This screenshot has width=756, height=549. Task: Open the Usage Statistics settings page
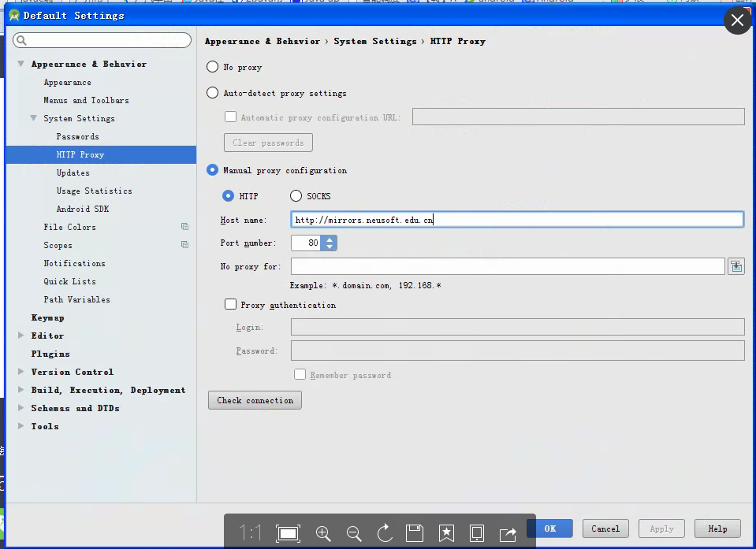[94, 191]
